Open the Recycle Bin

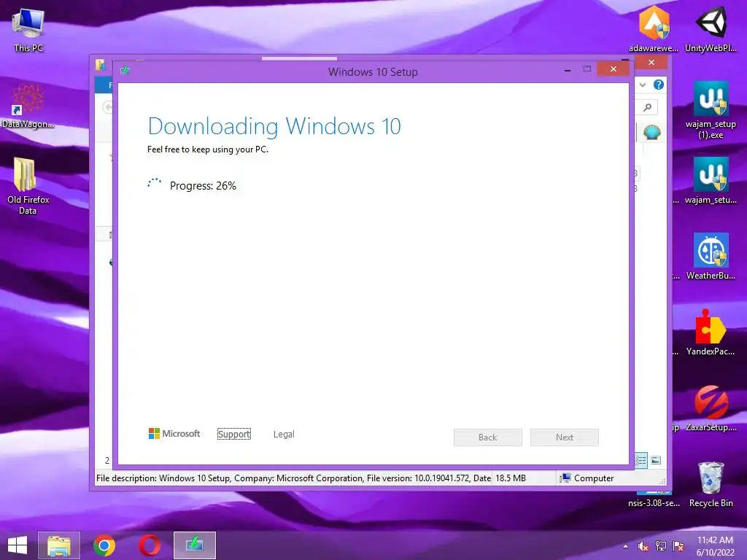711,484
